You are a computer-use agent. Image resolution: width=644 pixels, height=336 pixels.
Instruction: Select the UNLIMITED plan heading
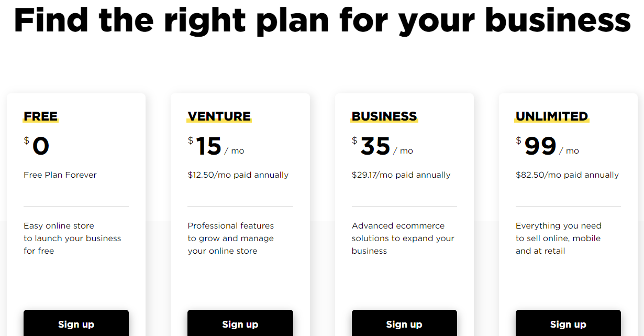(552, 116)
